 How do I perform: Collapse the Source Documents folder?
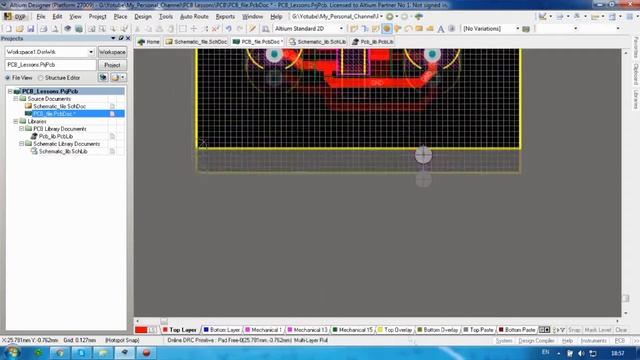[16, 99]
